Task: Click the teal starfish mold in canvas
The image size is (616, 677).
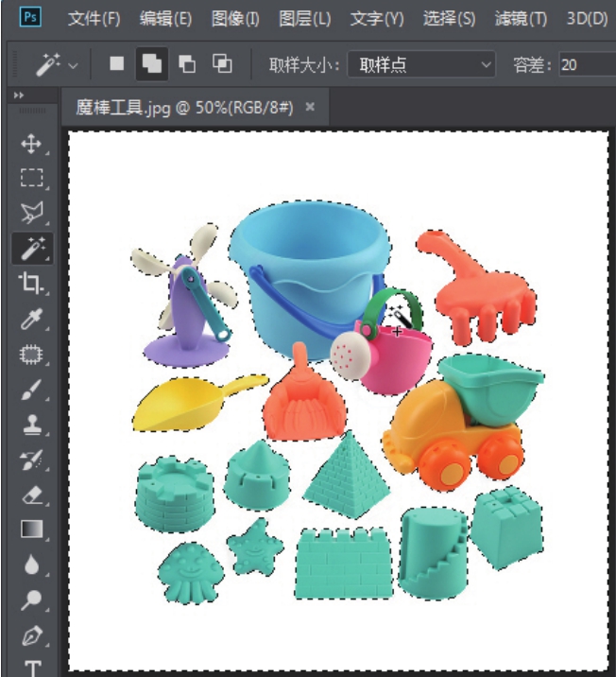Action: pyautogui.click(x=255, y=547)
